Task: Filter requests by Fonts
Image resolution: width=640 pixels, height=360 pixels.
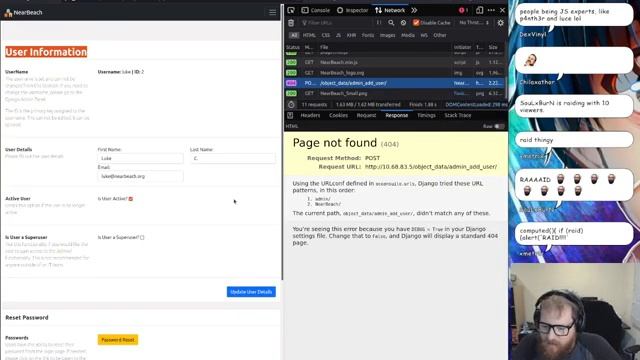Action: click(x=368, y=36)
